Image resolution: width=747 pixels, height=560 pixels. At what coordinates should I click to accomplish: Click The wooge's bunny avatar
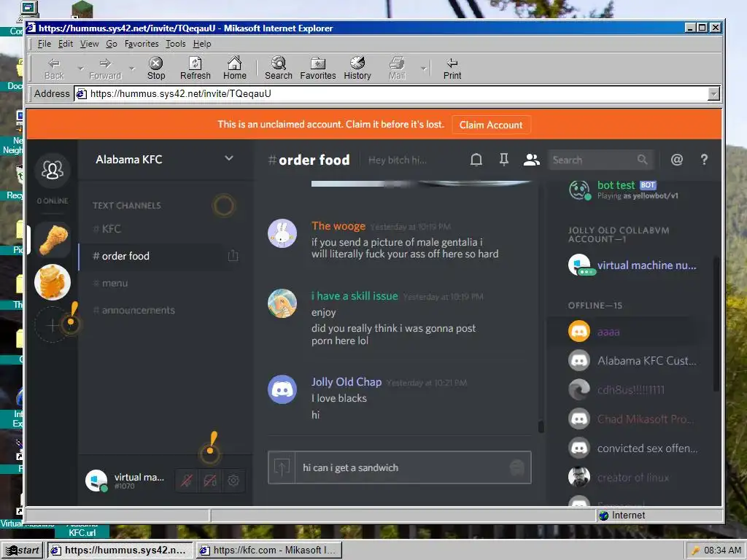(282, 233)
